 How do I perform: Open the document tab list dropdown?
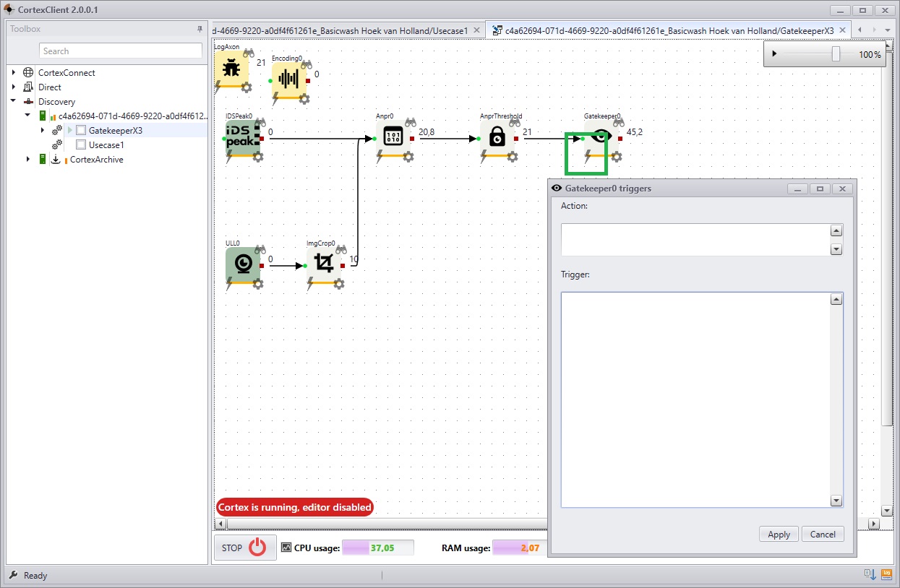tap(887, 30)
